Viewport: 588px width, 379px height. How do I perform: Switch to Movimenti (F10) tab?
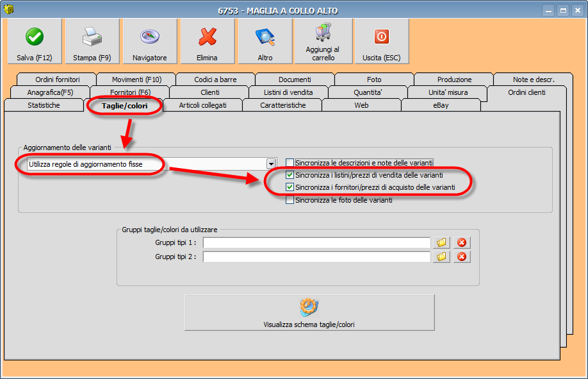(136, 80)
